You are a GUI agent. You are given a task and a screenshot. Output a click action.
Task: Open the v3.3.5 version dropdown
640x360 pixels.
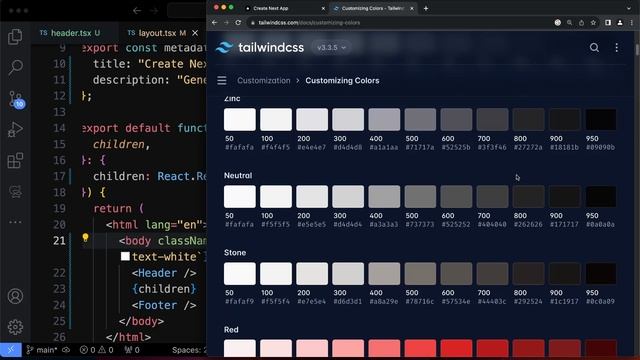click(x=331, y=48)
